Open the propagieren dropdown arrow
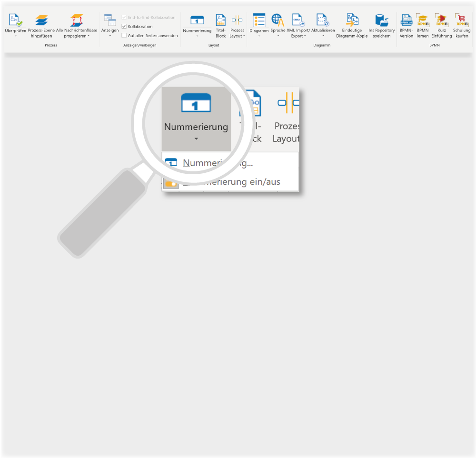This screenshot has width=476, height=458. click(x=89, y=36)
